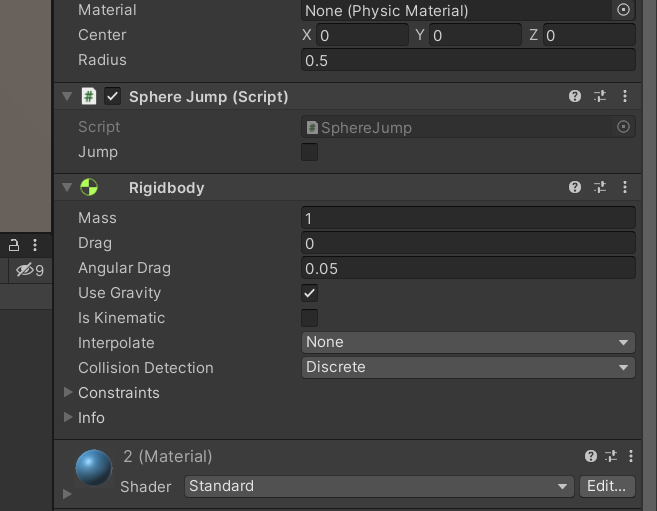Click the Center Y input field

[x=476, y=35]
